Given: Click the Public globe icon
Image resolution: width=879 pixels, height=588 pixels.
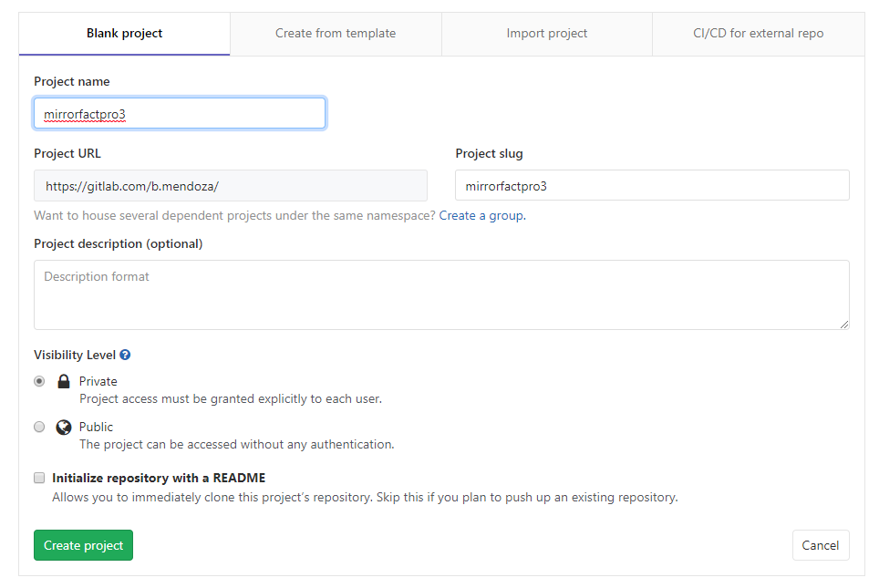Looking at the screenshot, I should tap(64, 427).
